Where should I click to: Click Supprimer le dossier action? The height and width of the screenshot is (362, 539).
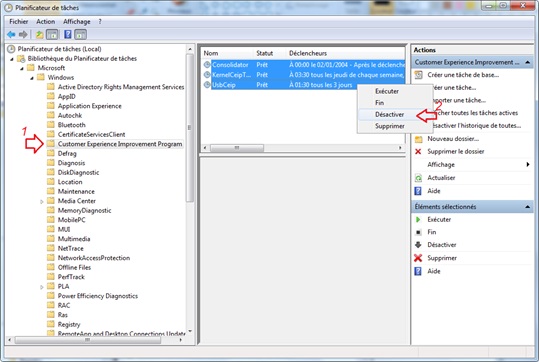tap(456, 152)
